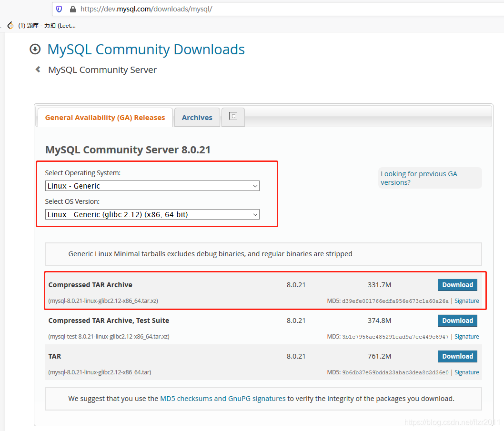Viewport: 504px width, 431px height.
Task: Download Compressed TAR Archive, Test Suite
Action: [457, 321]
